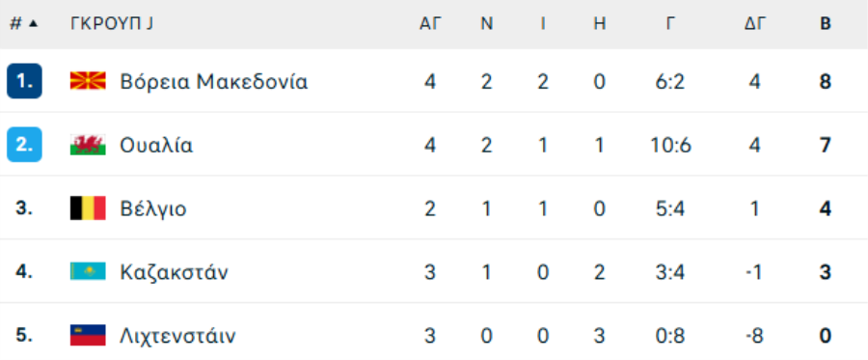Open the Ουαλία team link
Viewport: 868px width, 360px height.
pos(156,145)
